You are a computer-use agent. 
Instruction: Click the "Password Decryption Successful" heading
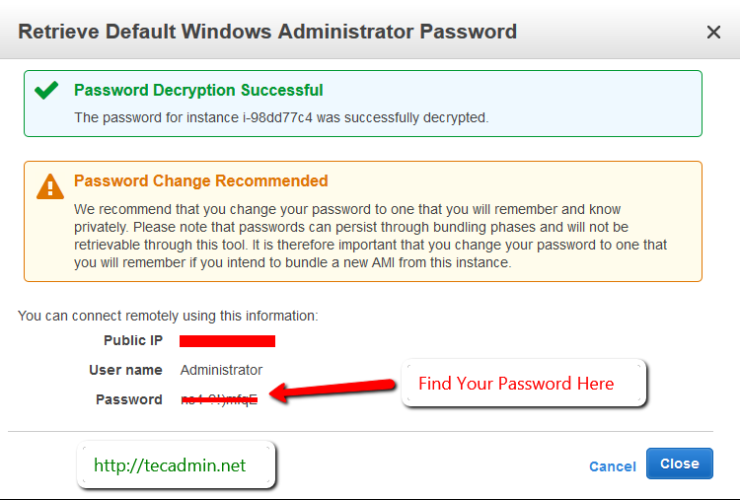(x=198, y=90)
